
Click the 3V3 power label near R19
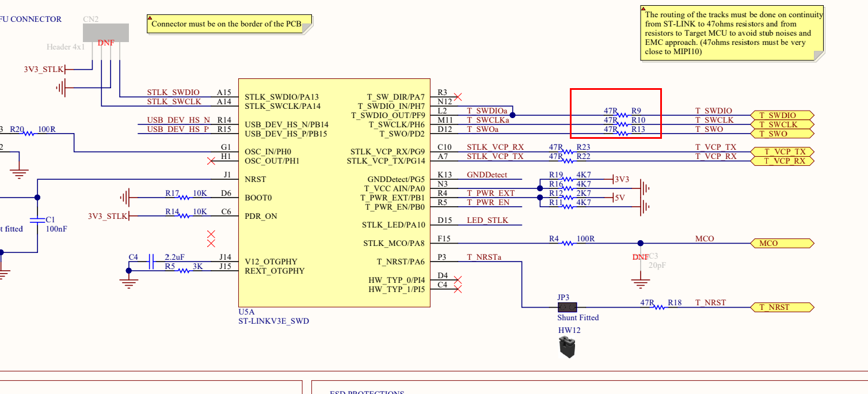[622, 179]
